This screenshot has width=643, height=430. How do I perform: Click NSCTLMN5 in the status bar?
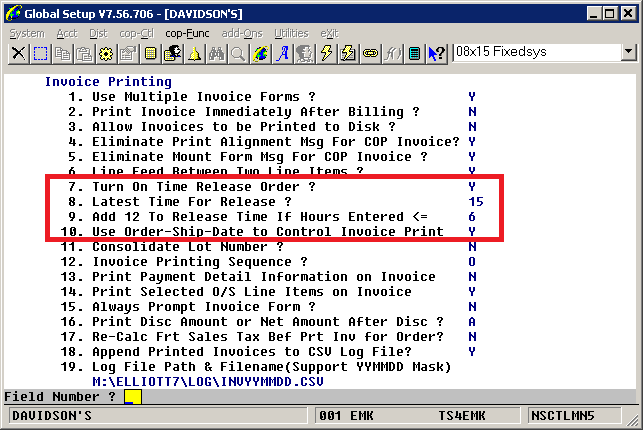(563, 416)
